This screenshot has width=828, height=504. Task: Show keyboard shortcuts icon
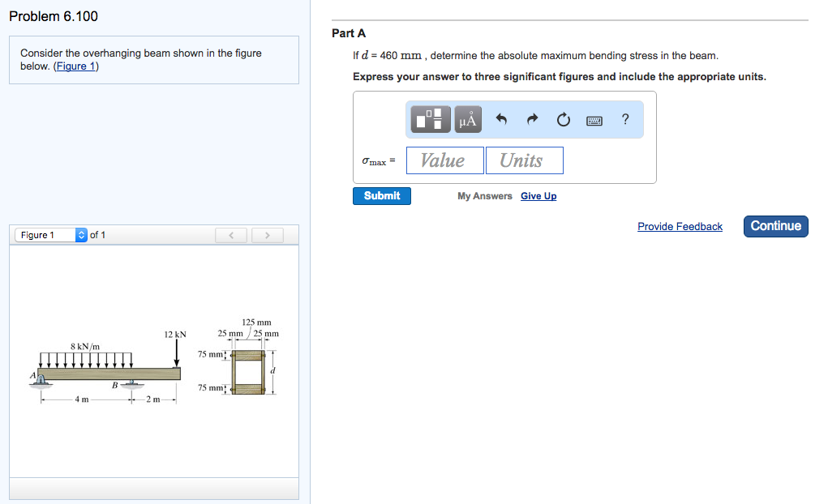[594, 120]
